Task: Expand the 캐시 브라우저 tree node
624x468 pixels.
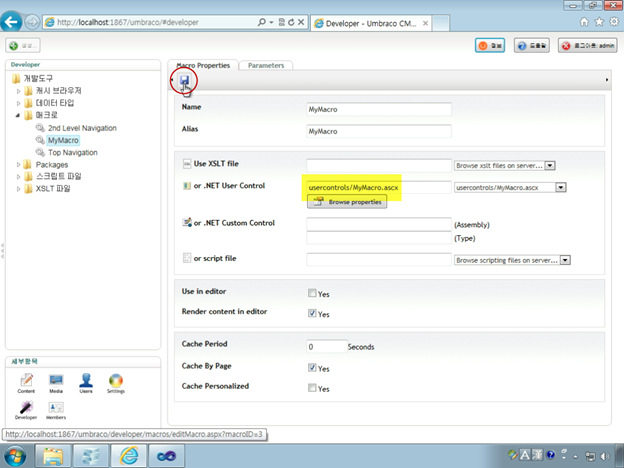Action: point(18,91)
